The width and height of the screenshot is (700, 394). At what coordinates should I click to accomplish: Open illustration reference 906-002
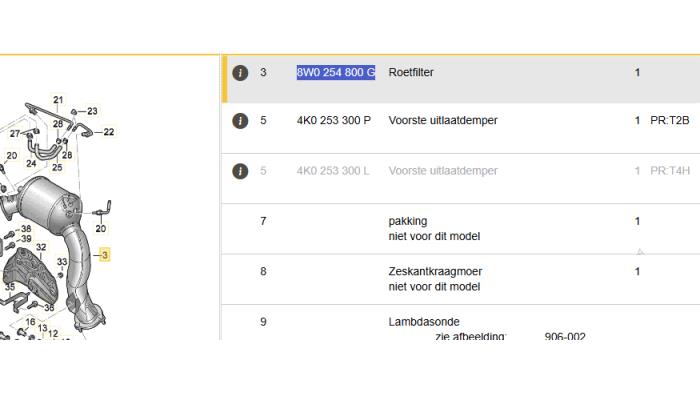pyautogui.click(x=565, y=336)
